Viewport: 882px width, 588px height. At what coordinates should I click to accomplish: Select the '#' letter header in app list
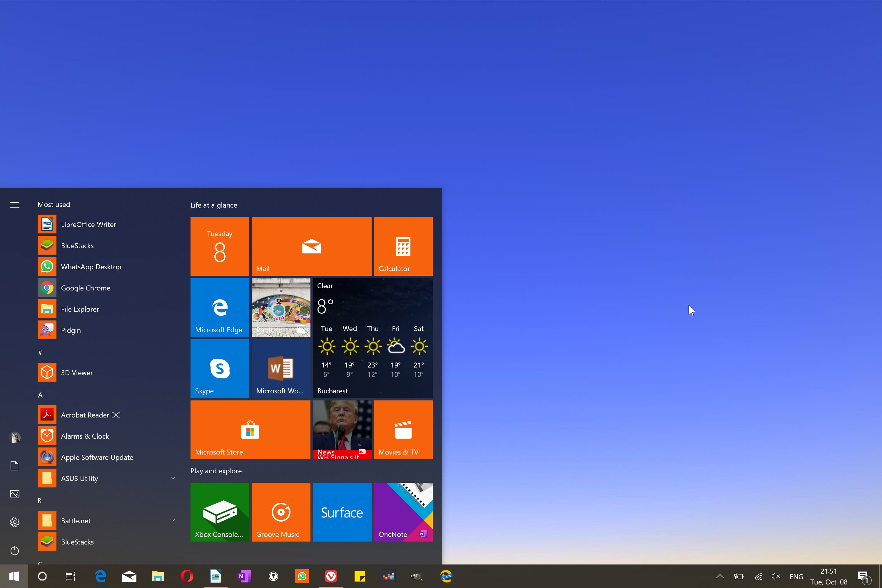pos(40,353)
